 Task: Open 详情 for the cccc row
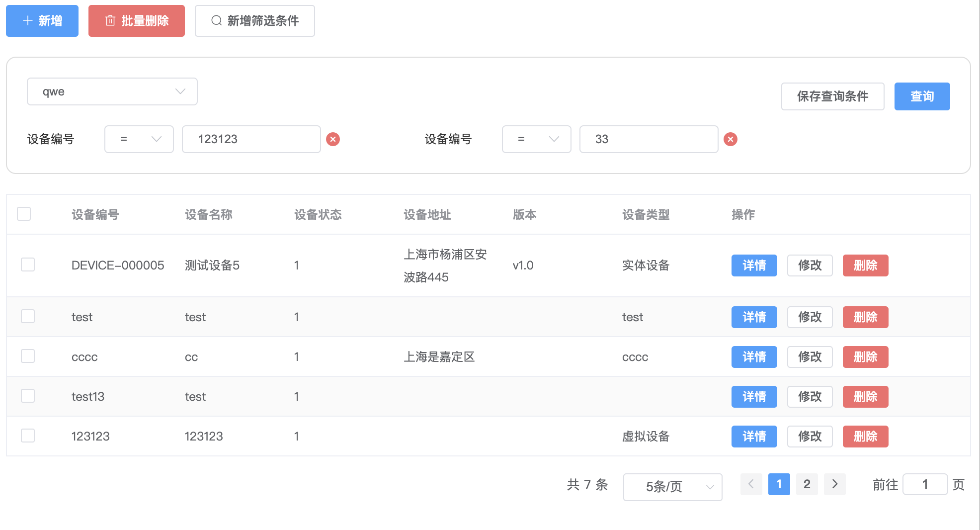(x=754, y=357)
